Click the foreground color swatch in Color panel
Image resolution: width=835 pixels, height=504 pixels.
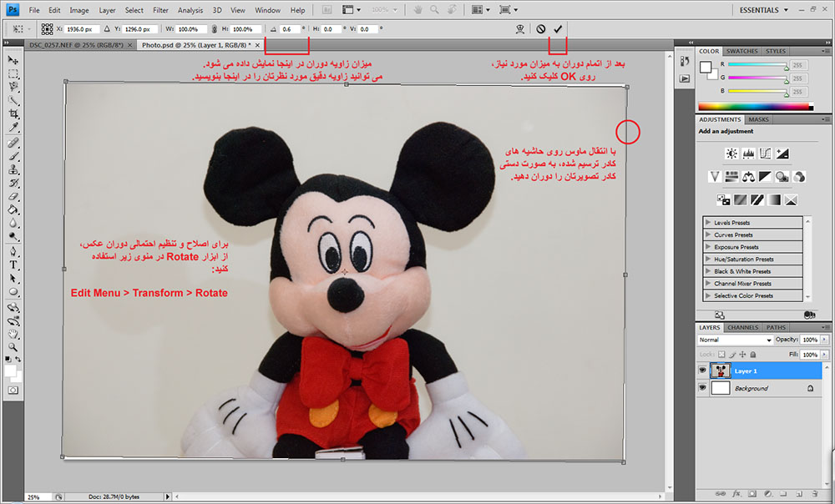706,67
